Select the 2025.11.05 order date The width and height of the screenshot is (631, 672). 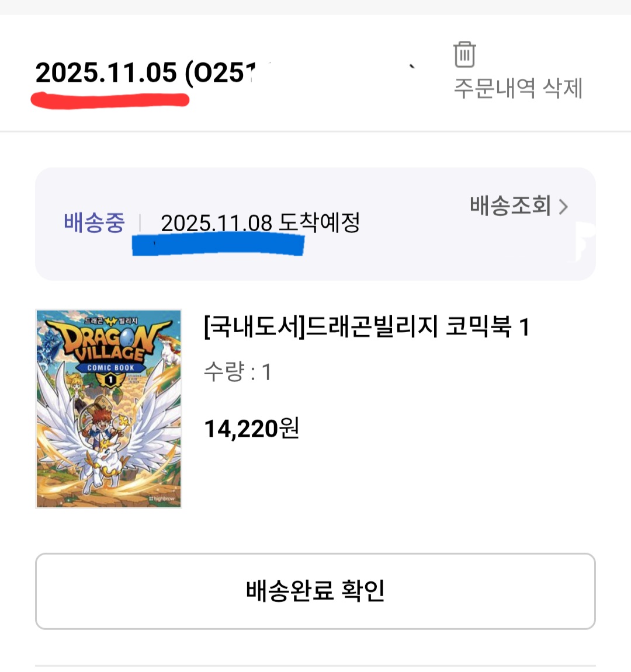pos(106,73)
